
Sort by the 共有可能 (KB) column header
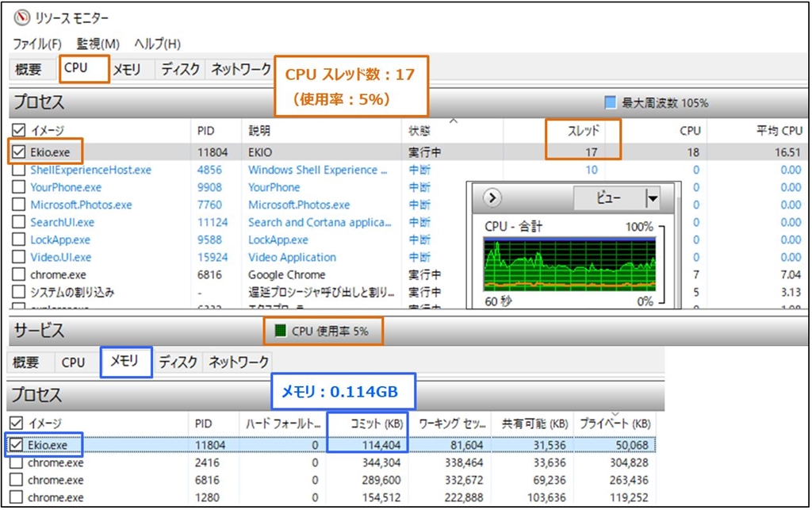532,424
